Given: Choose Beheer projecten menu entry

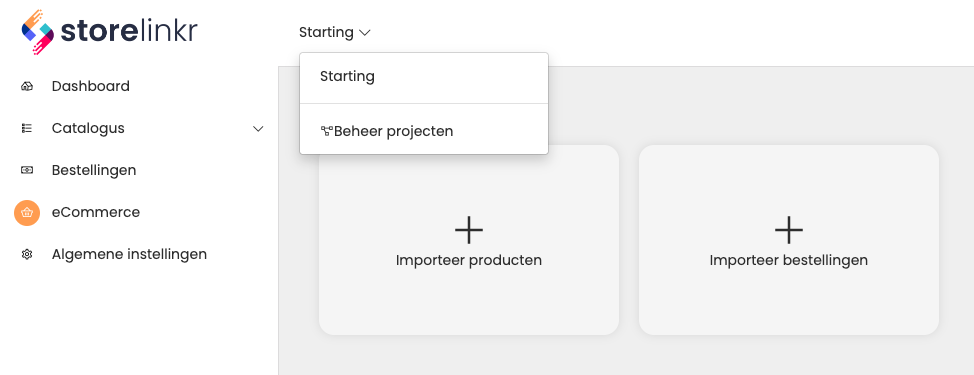Looking at the screenshot, I should (x=424, y=131).
